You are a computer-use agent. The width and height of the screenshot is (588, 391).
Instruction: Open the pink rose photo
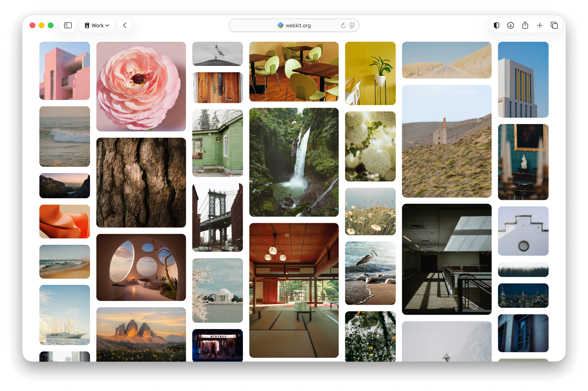(x=141, y=86)
